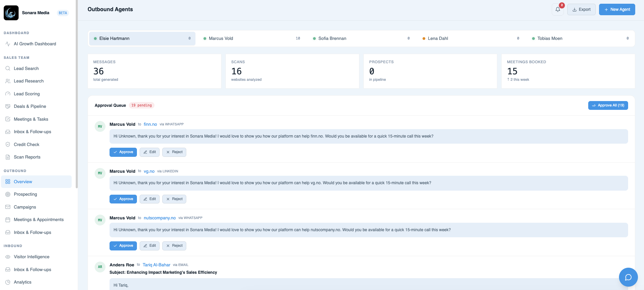Open Credit Check page

pos(37,145)
